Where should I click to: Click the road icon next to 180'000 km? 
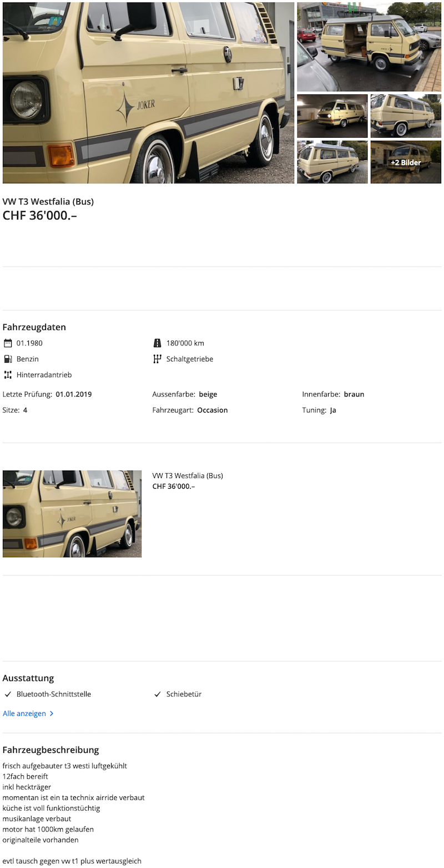(157, 343)
